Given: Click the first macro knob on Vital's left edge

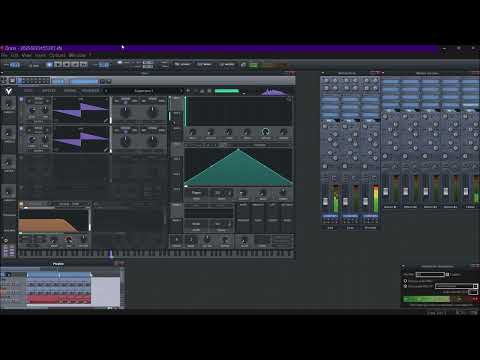Looking at the screenshot, I should pyautogui.click(x=9, y=104).
